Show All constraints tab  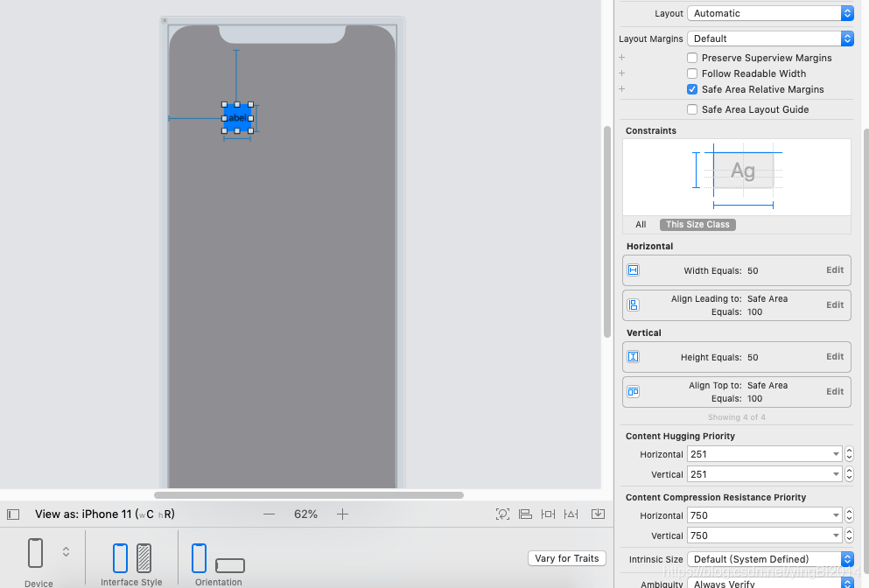click(641, 225)
